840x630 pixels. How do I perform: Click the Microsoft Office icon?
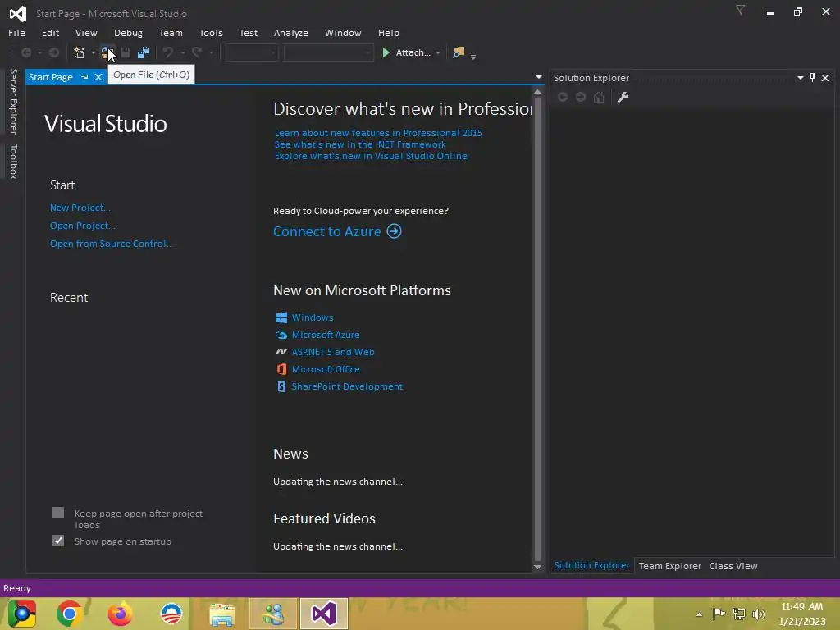click(x=281, y=369)
